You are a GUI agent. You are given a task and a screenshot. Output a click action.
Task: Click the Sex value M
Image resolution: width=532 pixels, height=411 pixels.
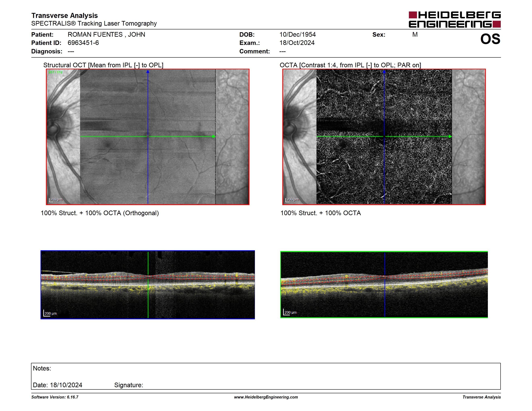point(415,35)
